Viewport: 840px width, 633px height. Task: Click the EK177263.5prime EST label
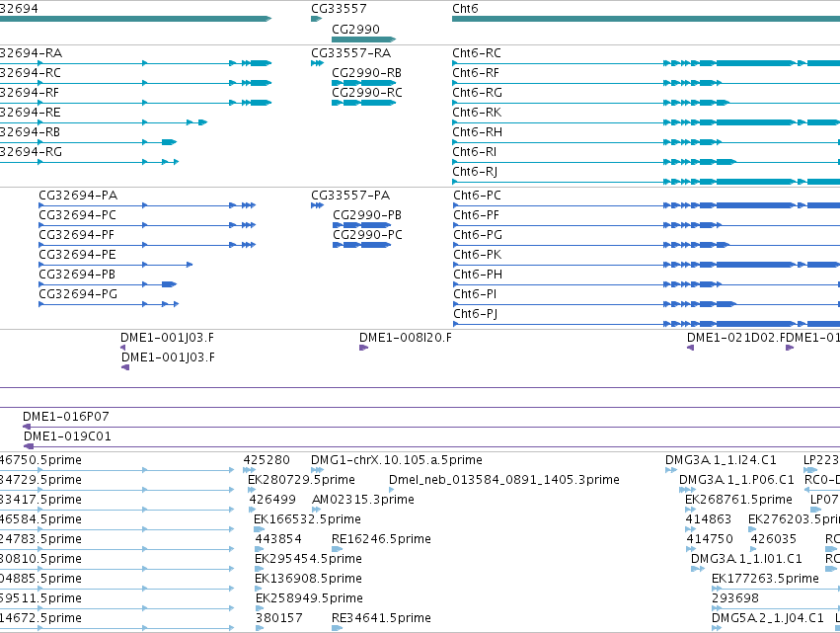pyautogui.click(x=766, y=579)
